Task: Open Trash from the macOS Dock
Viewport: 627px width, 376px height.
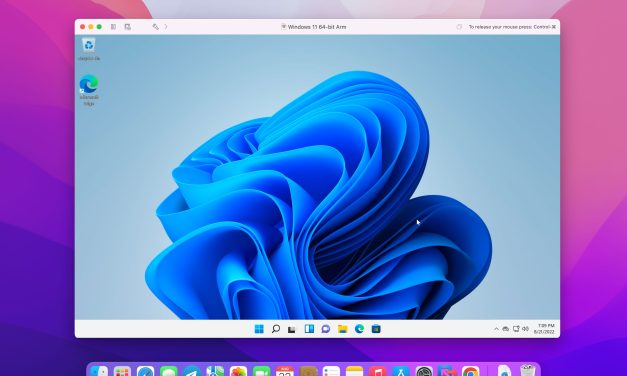Action: pos(528,370)
